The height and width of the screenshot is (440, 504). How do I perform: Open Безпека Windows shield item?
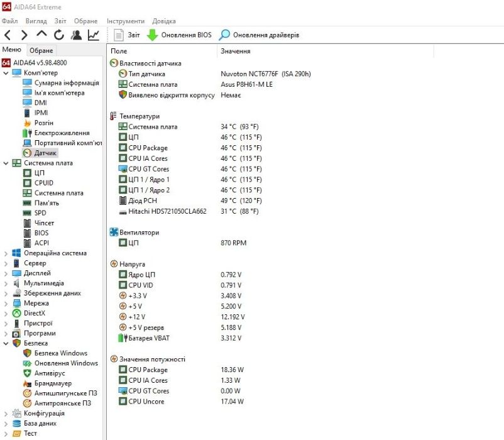coord(55,353)
